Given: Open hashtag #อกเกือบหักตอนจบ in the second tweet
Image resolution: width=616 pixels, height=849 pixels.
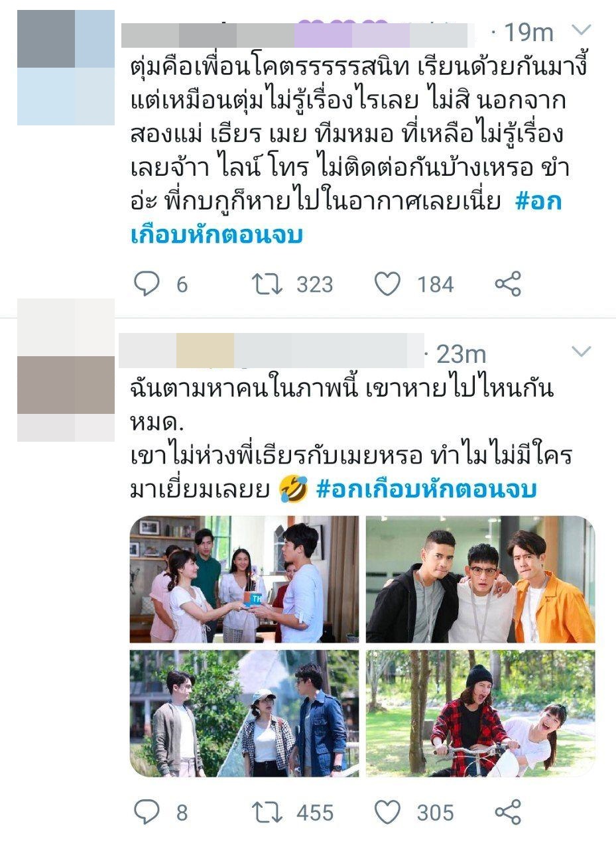Looking at the screenshot, I should (426, 490).
